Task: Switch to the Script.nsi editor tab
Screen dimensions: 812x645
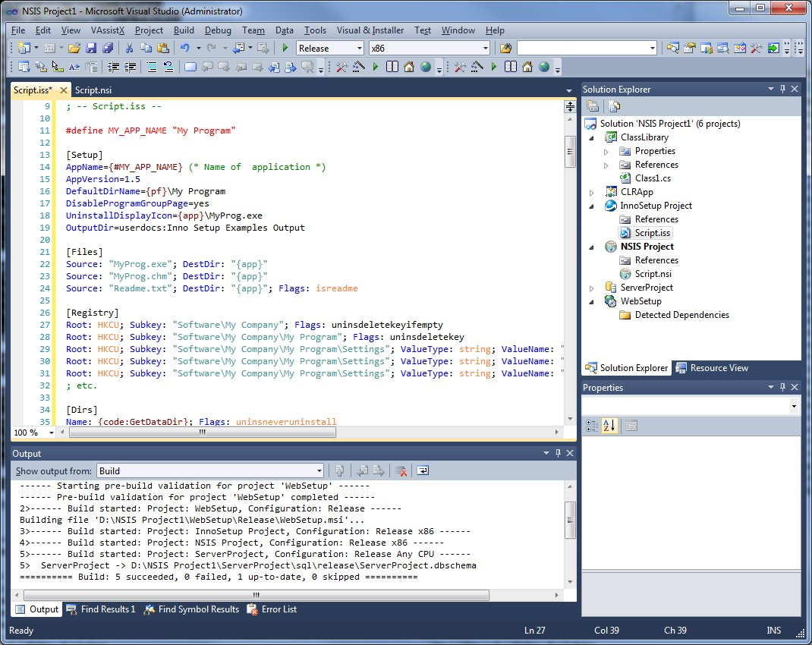Action: (93, 90)
